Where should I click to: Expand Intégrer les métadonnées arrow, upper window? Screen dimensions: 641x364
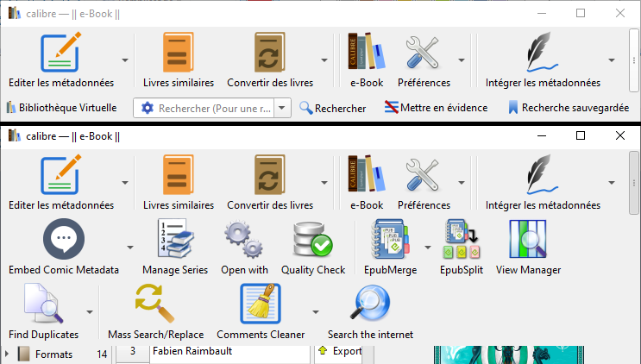pos(612,60)
